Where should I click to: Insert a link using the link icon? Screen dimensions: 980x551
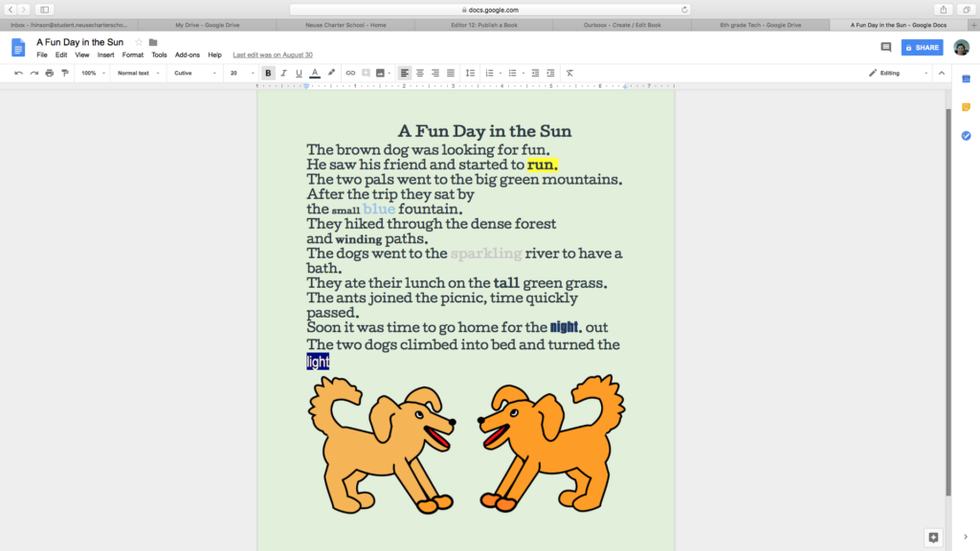[x=348, y=73]
